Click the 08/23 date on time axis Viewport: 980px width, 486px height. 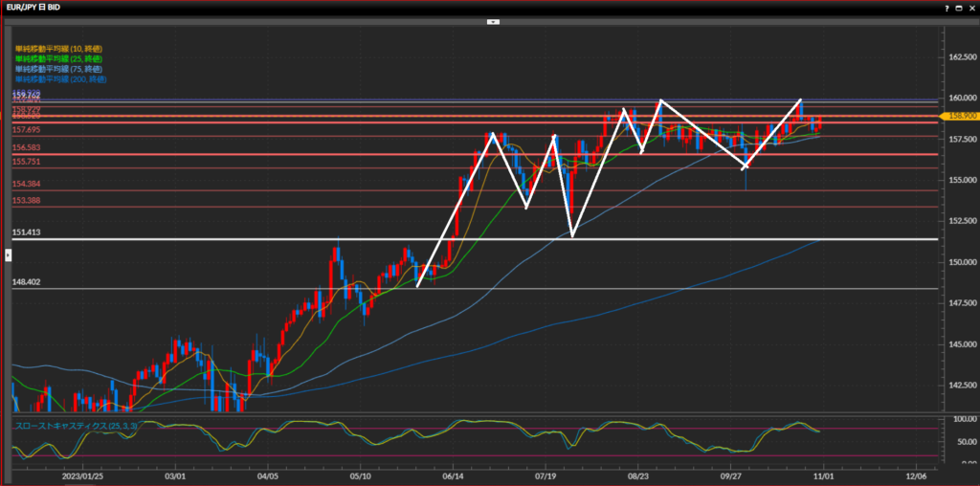639,474
